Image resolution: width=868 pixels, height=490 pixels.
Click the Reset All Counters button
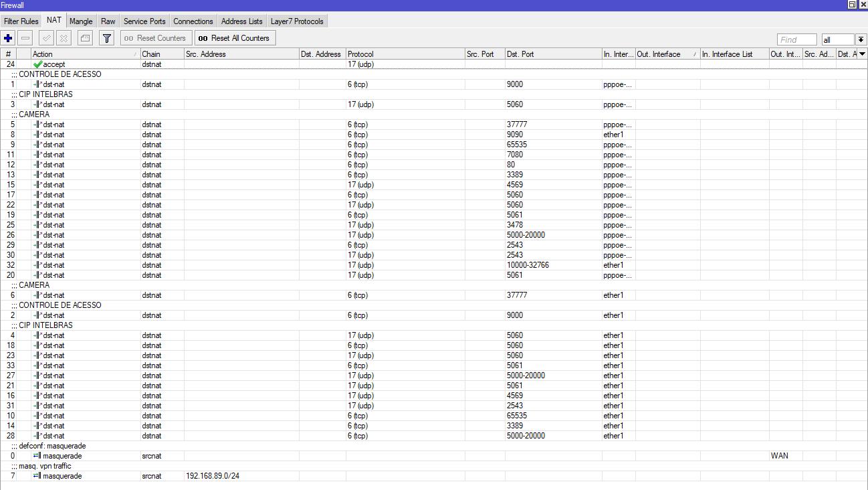[x=235, y=38]
